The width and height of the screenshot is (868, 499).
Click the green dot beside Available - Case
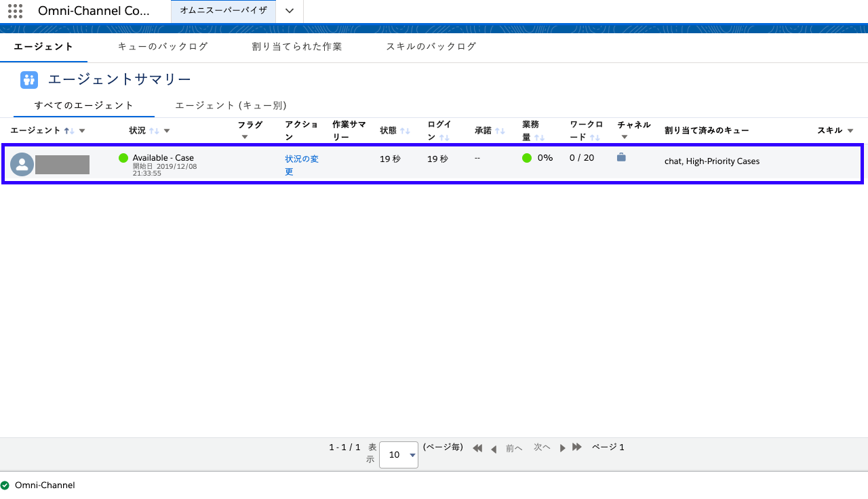click(123, 157)
